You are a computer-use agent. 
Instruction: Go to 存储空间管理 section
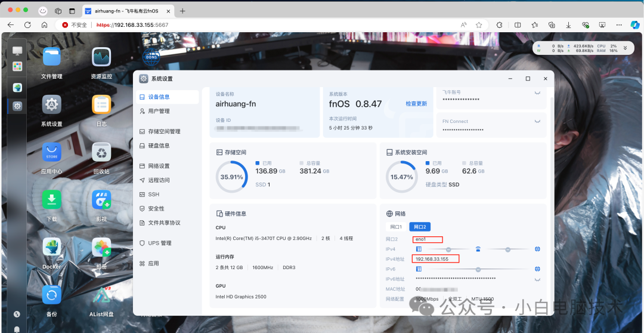[168, 131]
